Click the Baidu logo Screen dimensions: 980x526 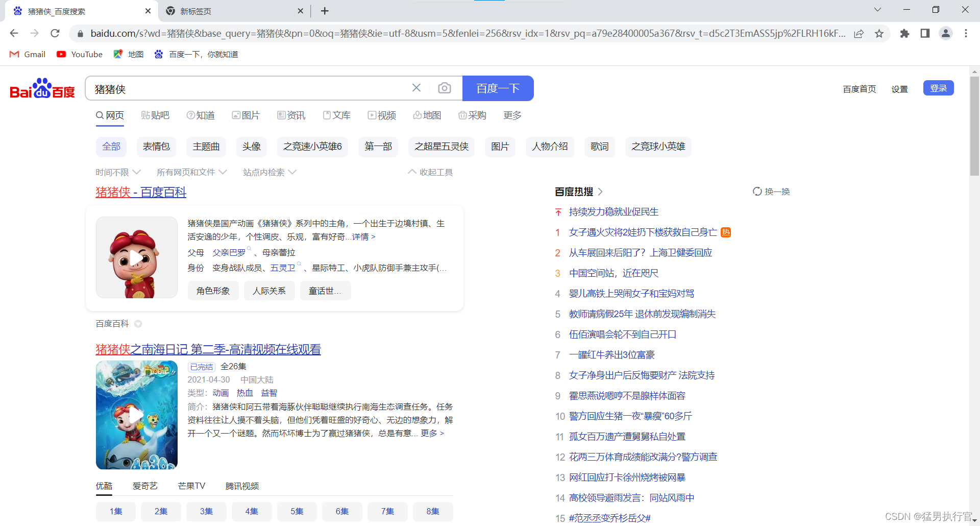[42, 88]
